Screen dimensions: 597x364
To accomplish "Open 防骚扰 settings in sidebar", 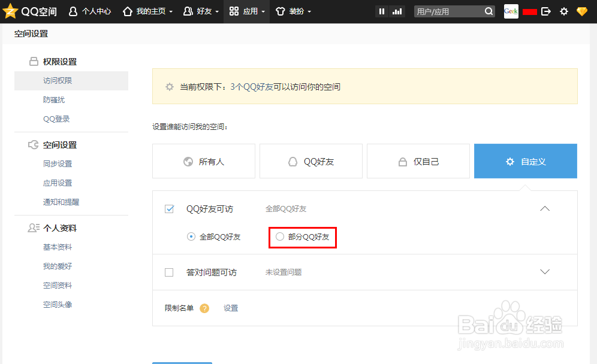I will coord(54,99).
